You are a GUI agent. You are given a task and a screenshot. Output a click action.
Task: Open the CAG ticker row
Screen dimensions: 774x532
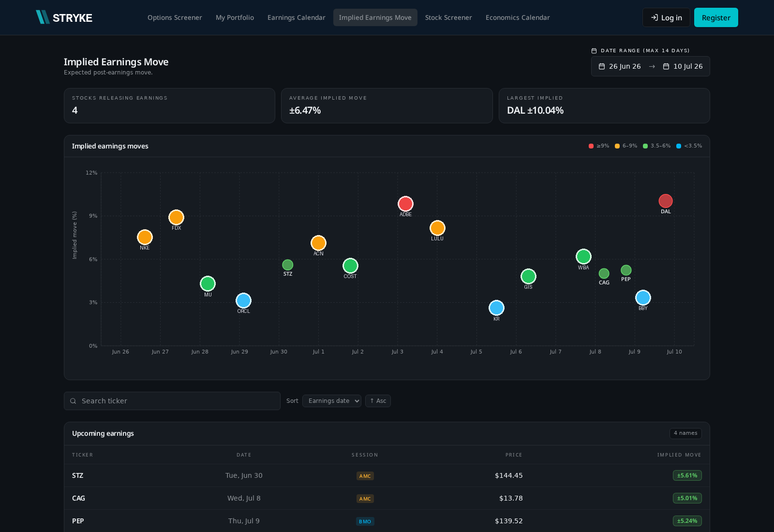(387, 498)
